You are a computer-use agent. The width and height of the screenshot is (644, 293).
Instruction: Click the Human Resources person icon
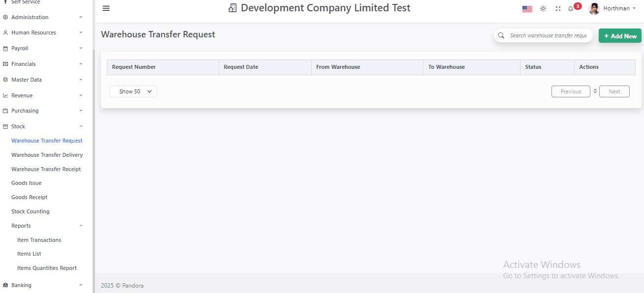(x=5, y=33)
